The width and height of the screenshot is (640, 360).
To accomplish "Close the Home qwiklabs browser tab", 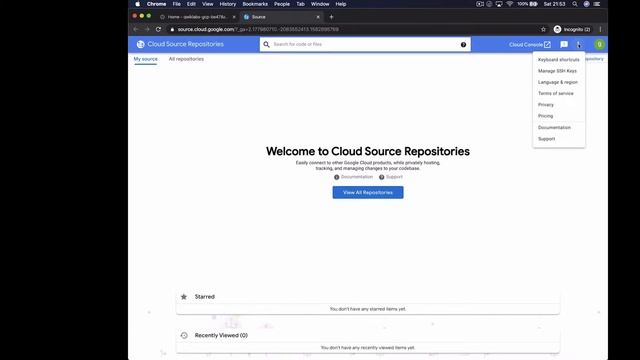I will [x=234, y=17].
